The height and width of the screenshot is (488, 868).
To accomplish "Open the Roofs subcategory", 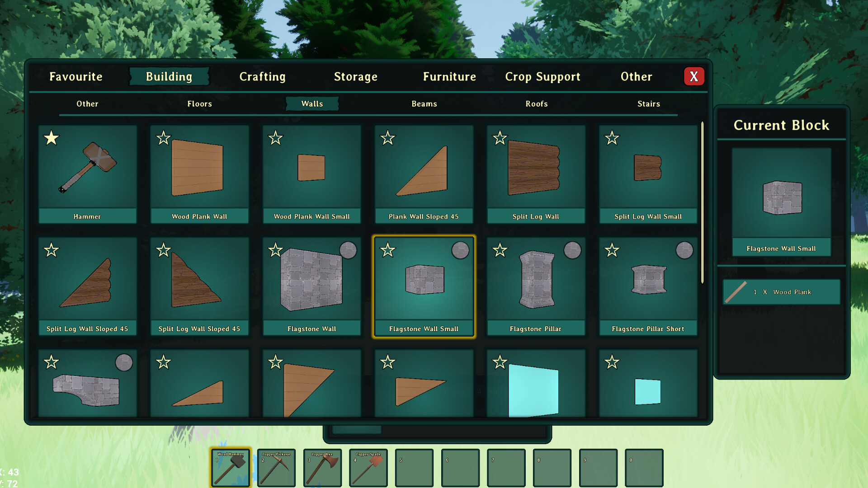I will pyautogui.click(x=536, y=104).
